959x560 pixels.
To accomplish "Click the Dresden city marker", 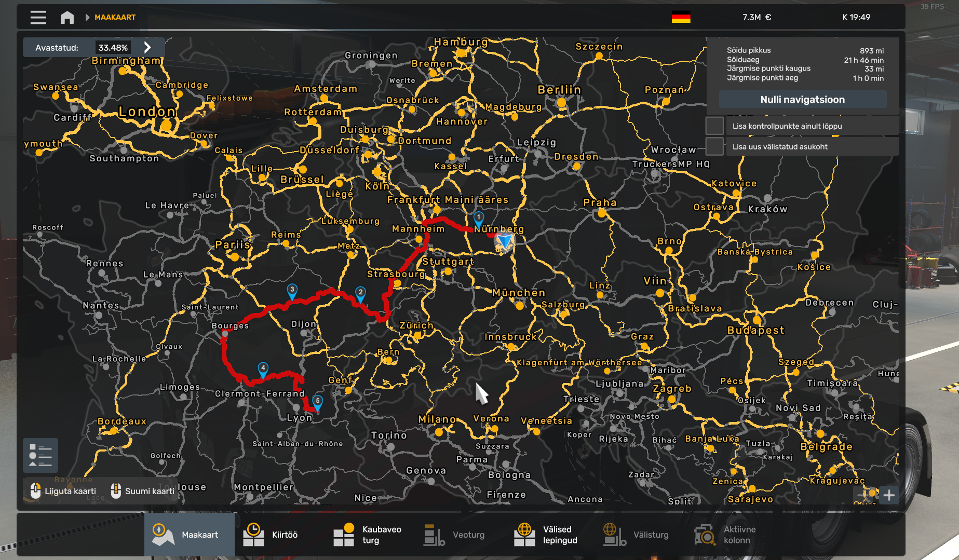I will (576, 167).
